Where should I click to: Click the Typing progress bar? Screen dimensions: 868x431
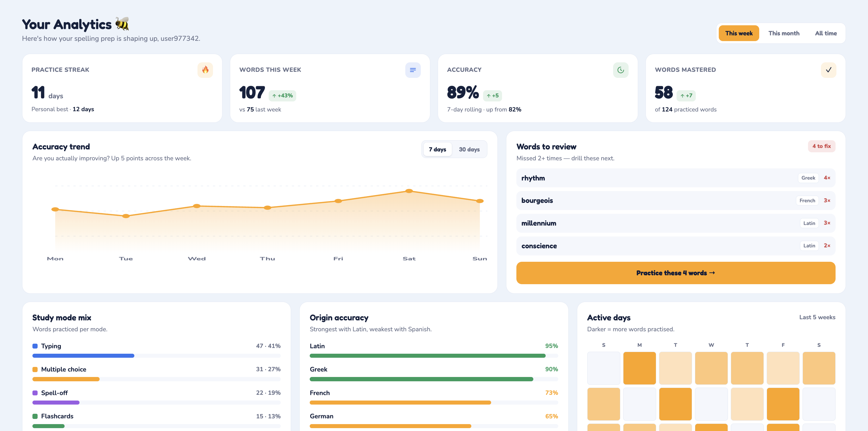156,355
